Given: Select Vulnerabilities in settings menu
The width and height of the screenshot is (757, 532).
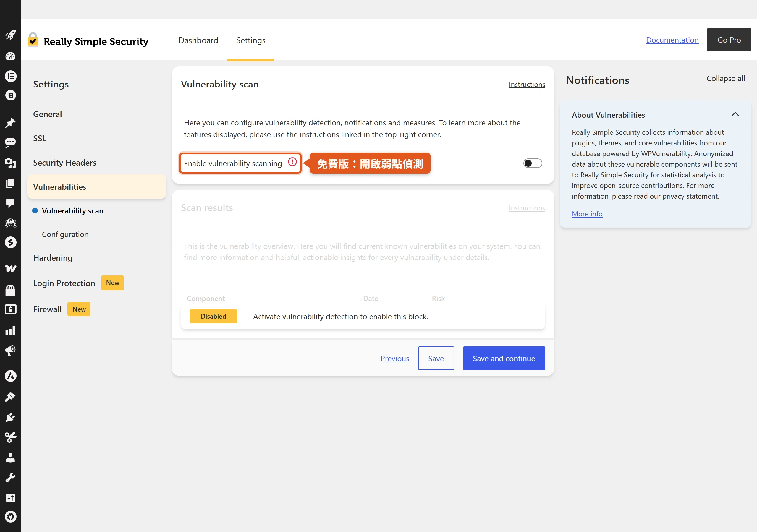Looking at the screenshot, I should [x=96, y=186].
